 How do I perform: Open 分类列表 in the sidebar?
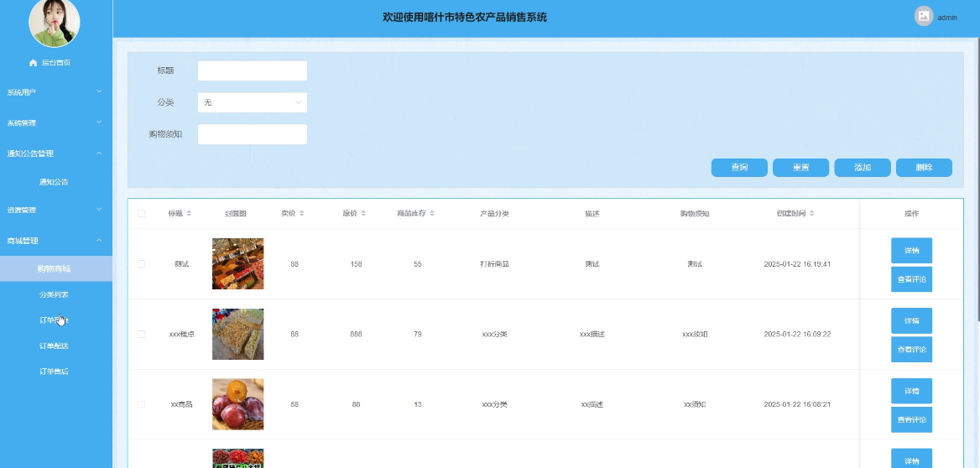(54, 294)
